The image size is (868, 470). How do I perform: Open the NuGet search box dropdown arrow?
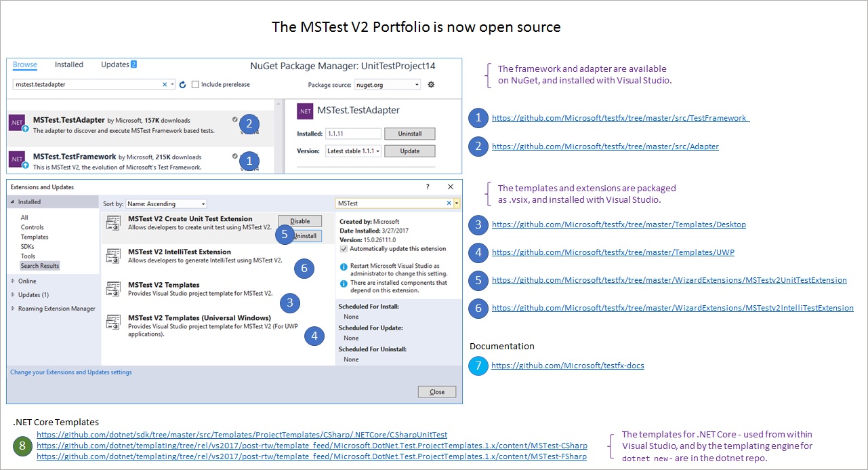[x=172, y=85]
